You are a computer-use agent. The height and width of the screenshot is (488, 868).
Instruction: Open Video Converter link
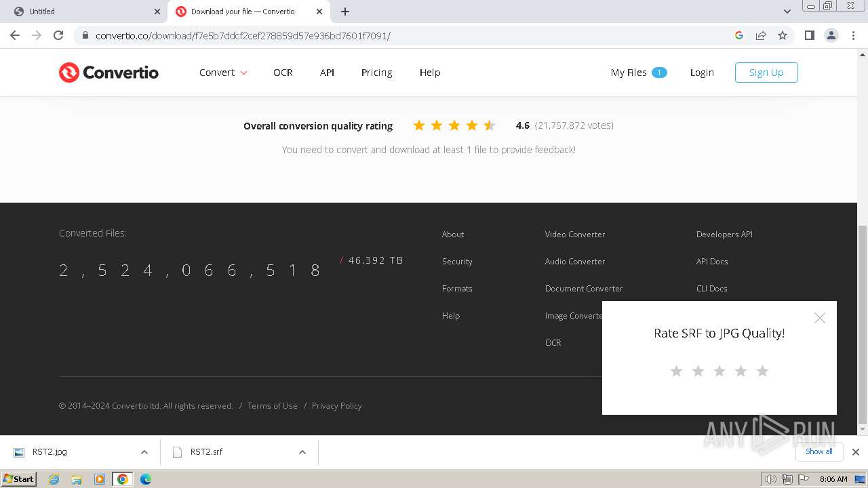point(575,235)
